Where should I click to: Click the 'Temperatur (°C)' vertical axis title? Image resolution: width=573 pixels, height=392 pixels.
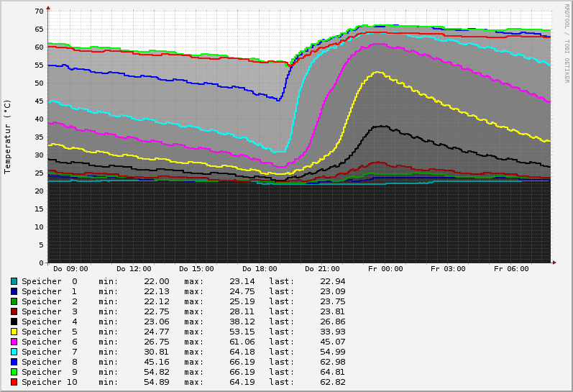coord(8,137)
